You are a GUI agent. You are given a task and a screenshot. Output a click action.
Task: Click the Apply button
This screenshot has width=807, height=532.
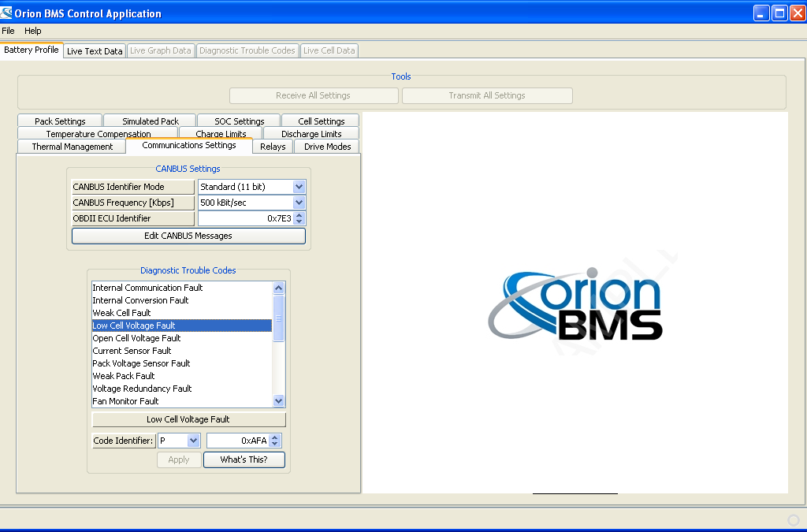[x=179, y=460]
